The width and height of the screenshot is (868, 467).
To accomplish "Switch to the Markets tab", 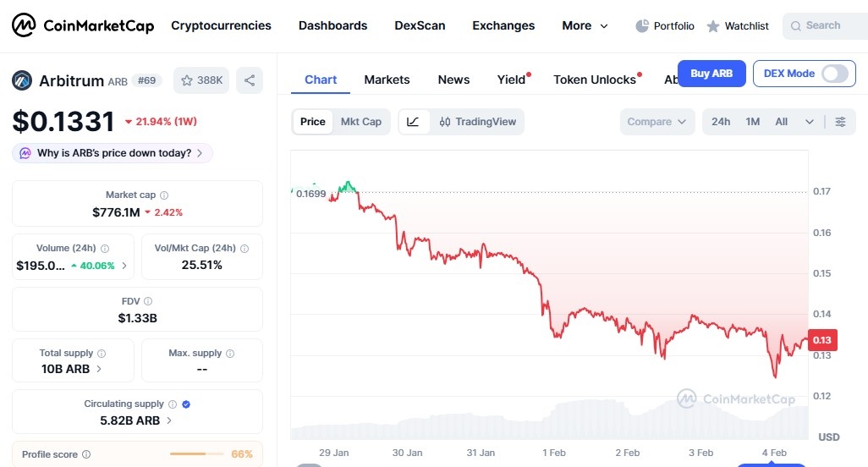I will [x=387, y=80].
